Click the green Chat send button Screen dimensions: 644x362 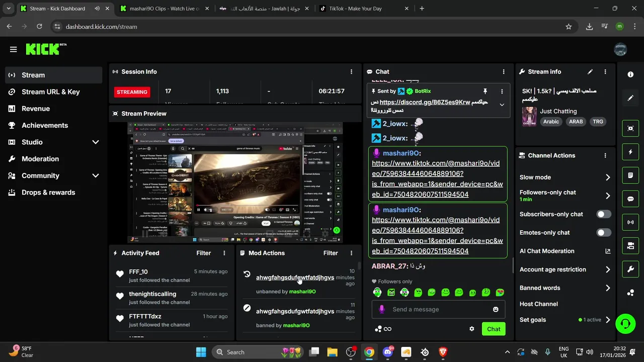494,329
